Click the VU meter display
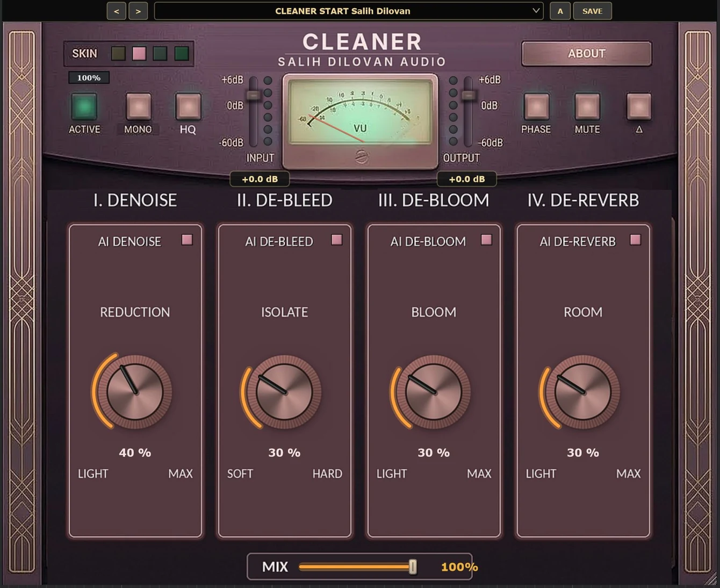 pos(361,112)
